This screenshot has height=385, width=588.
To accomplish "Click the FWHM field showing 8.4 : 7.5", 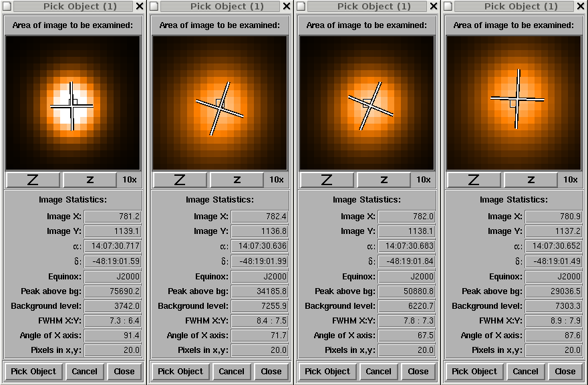I will (x=260, y=321).
